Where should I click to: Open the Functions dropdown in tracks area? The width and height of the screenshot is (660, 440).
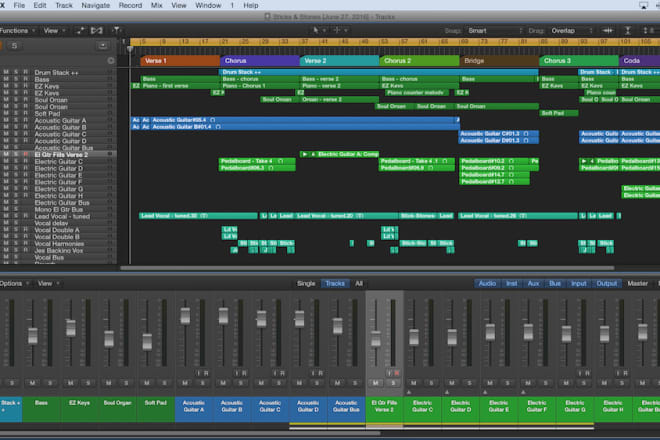click(17, 30)
